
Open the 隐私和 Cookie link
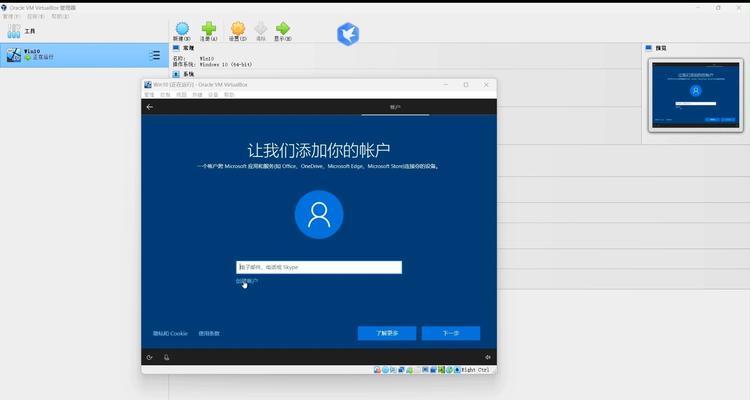click(x=170, y=333)
